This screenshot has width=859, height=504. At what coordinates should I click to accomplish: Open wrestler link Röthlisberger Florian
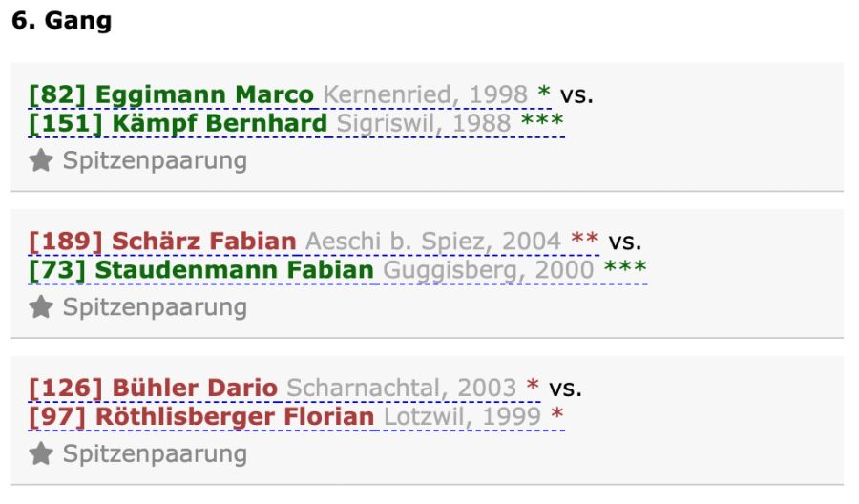click(201, 416)
